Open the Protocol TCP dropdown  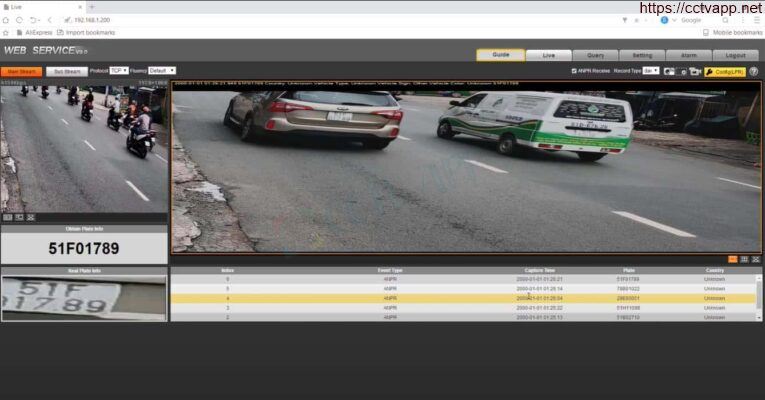[x=119, y=71]
